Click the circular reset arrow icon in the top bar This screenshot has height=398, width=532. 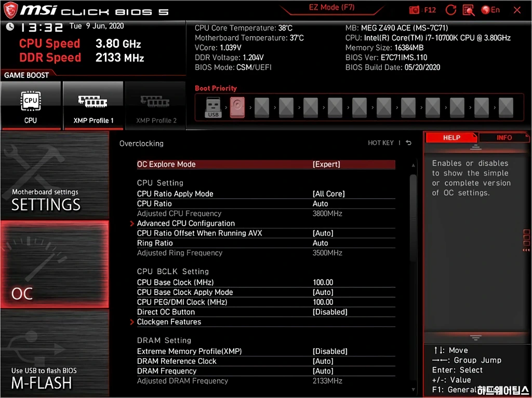pyautogui.click(x=450, y=10)
